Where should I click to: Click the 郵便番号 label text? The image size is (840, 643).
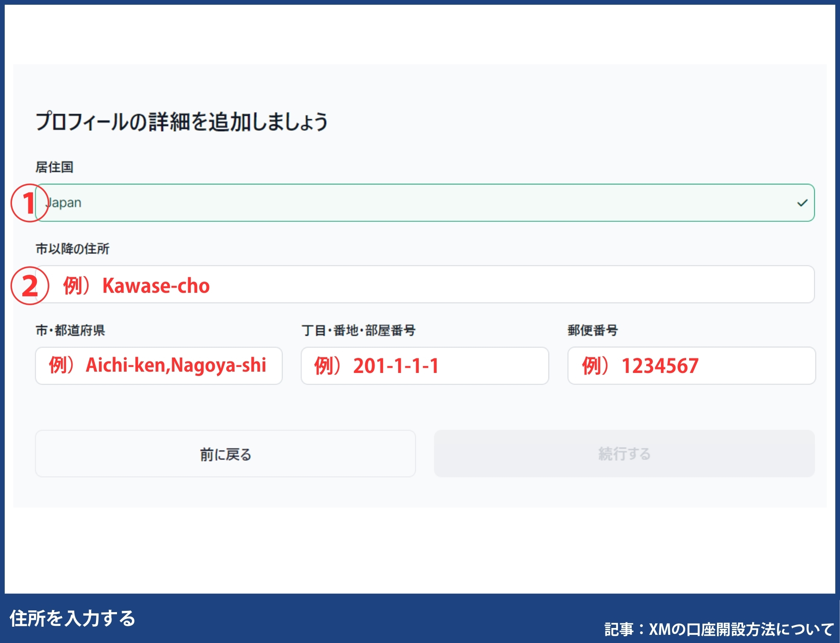point(593,331)
